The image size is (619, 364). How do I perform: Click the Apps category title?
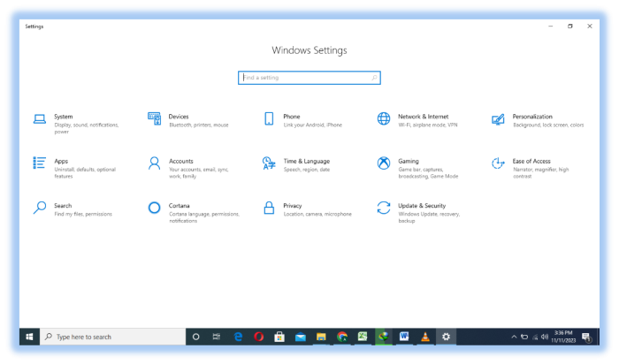61,162
